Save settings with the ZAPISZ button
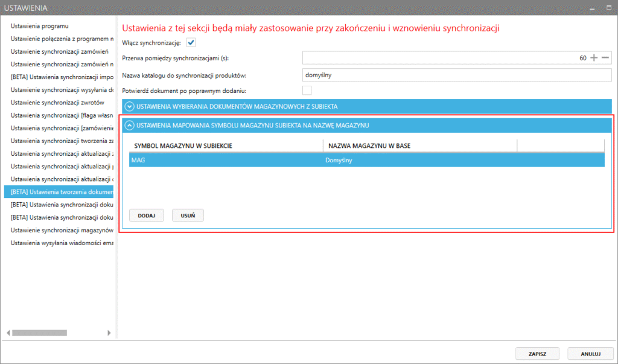This screenshot has width=618, height=364. (x=537, y=354)
